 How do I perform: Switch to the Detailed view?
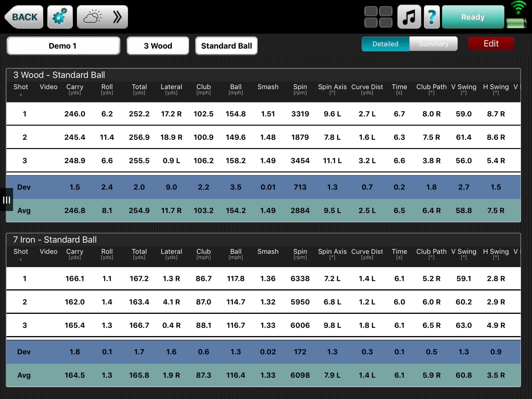[x=385, y=44]
